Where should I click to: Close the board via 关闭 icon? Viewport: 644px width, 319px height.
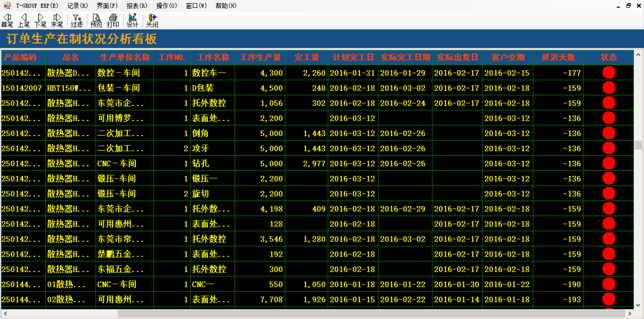point(152,20)
